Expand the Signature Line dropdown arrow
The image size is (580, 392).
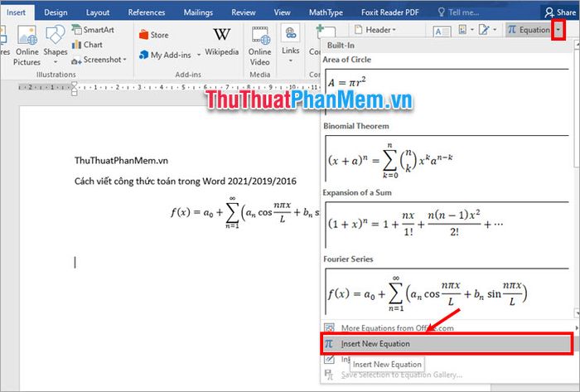(x=495, y=30)
